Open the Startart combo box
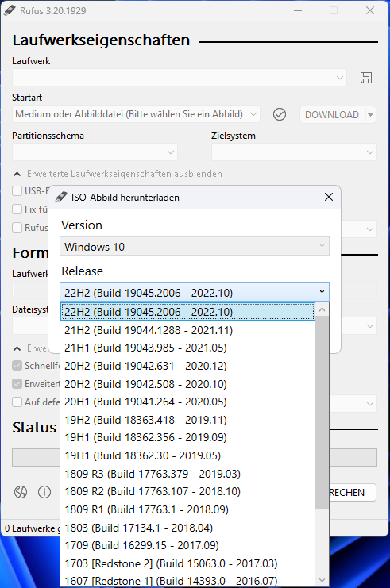This screenshot has height=588, width=390. coord(136,114)
